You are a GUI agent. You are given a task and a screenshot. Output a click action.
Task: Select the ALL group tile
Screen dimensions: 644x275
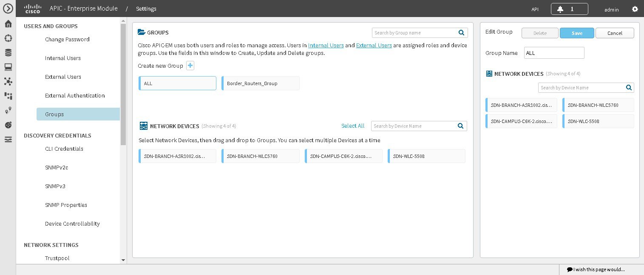(x=177, y=83)
